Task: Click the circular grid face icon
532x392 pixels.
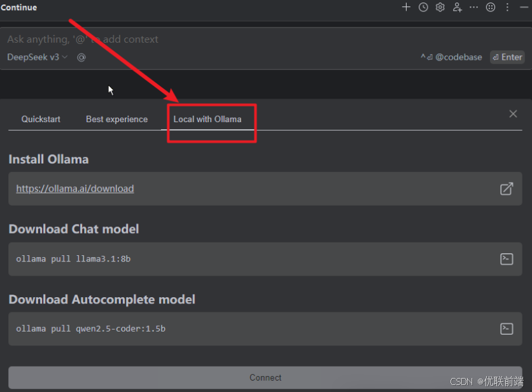Action: click(x=491, y=7)
